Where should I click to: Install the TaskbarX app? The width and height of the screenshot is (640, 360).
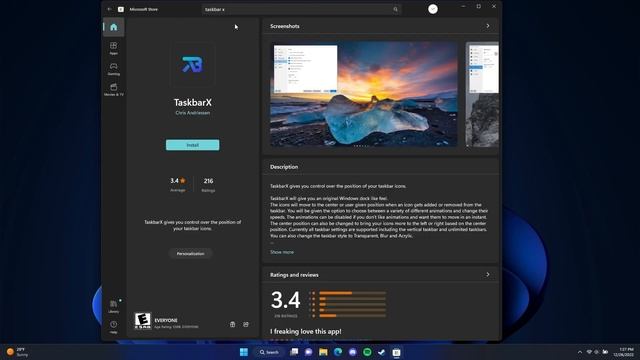193,145
